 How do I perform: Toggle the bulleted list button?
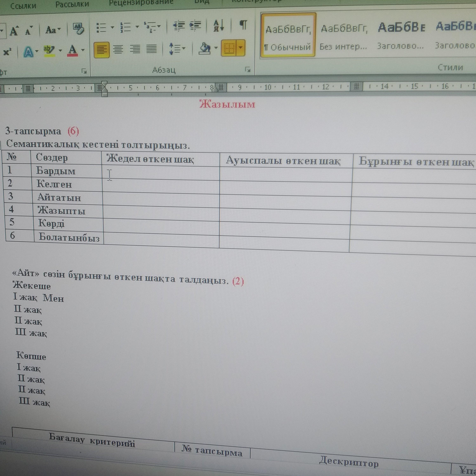pyautogui.click(x=101, y=28)
